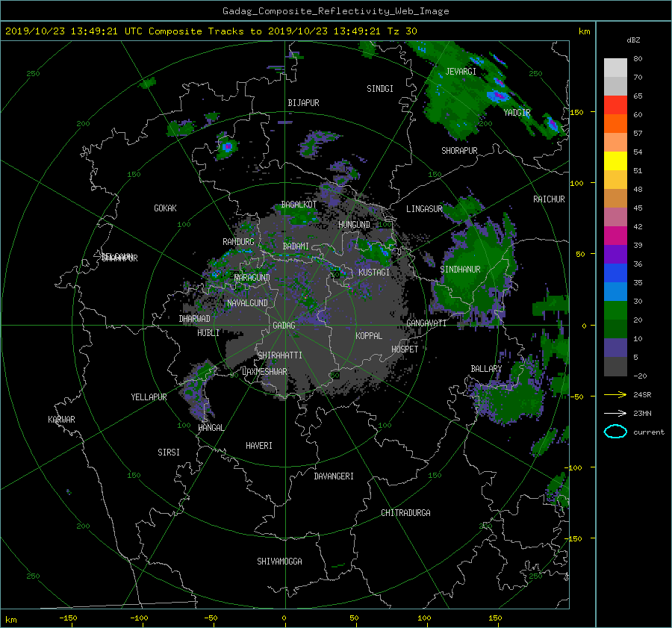
Task: Pick the bright green swatch between 30 and 20
Action: tap(615, 311)
